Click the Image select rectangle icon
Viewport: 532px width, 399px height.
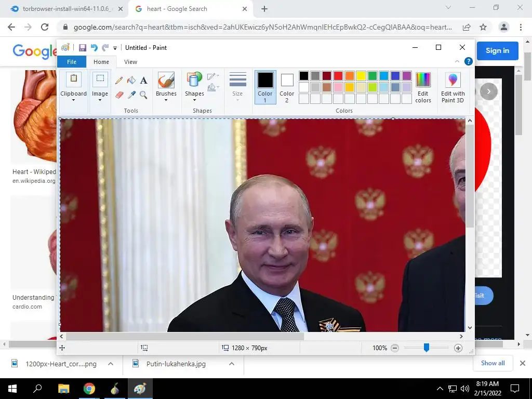(100, 79)
